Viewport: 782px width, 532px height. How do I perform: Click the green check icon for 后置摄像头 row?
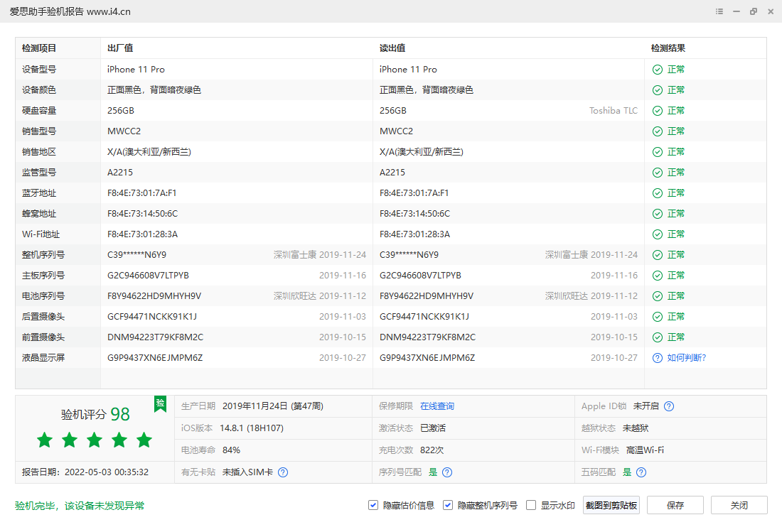(x=658, y=317)
